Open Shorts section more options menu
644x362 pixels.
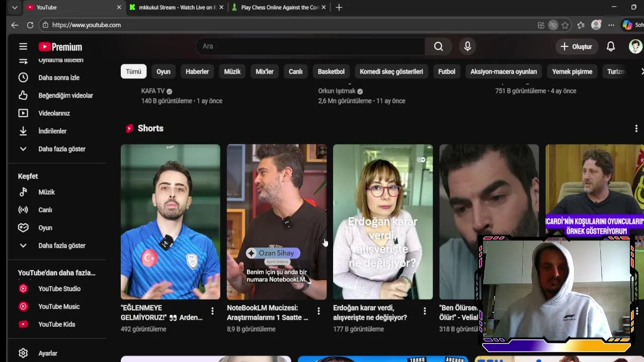point(636,129)
